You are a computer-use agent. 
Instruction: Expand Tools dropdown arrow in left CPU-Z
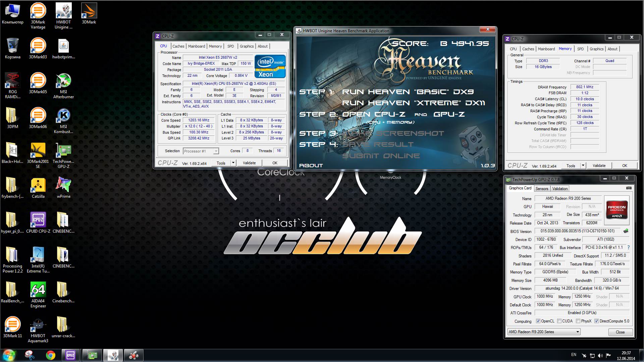(x=233, y=163)
